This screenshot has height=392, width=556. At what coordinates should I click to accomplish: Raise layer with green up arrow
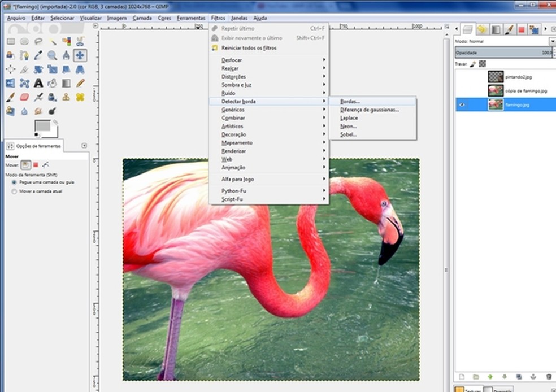pyautogui.click(x=490, y=376)
